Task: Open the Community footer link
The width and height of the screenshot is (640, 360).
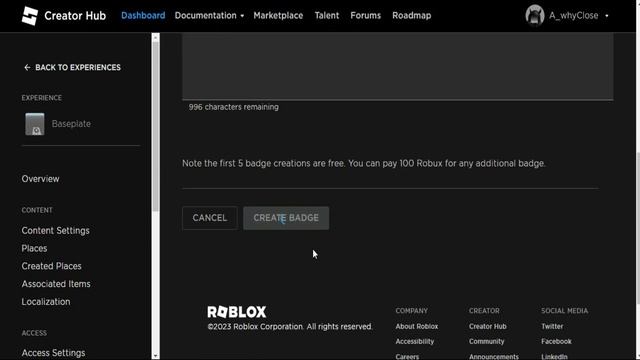Action: click(487, 342)
